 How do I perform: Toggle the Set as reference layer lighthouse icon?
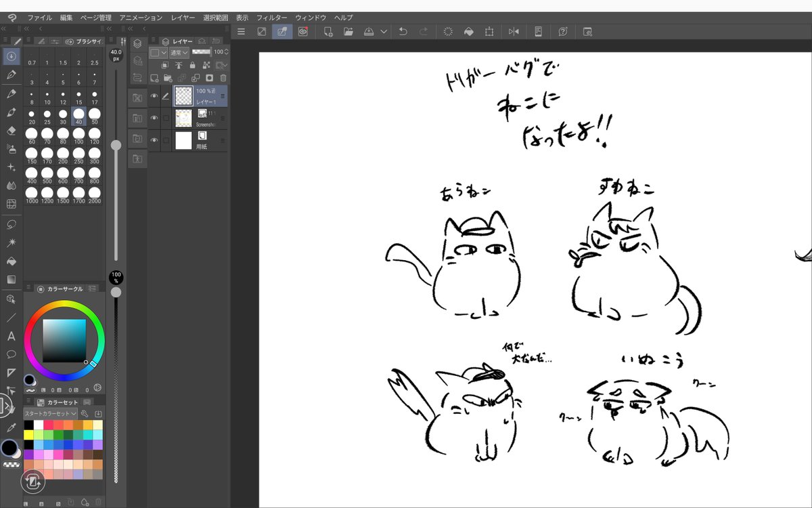coord(179,65)
